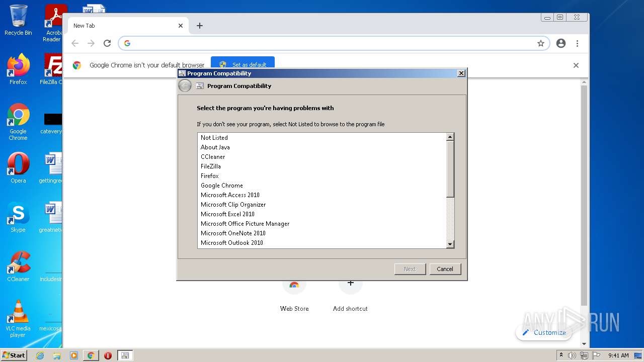Open CCleaner desktop shortcut
Viewport: 644px width, 362px height.
18,266
